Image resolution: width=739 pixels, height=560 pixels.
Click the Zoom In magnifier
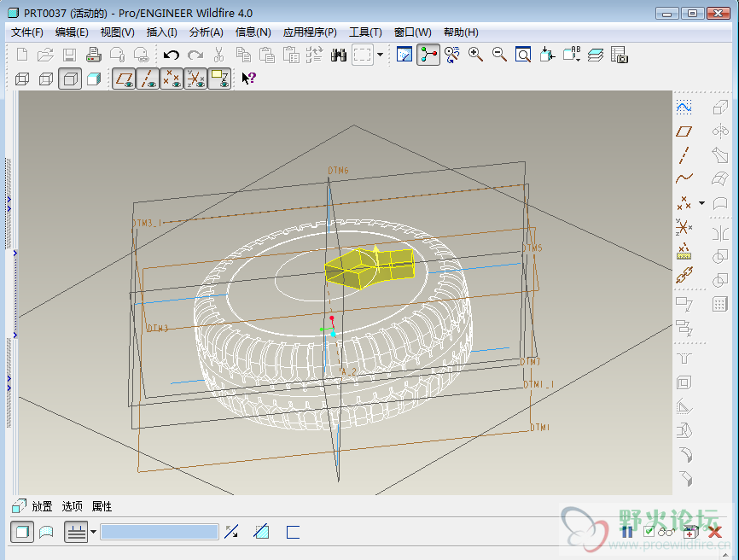coord(475,55)
